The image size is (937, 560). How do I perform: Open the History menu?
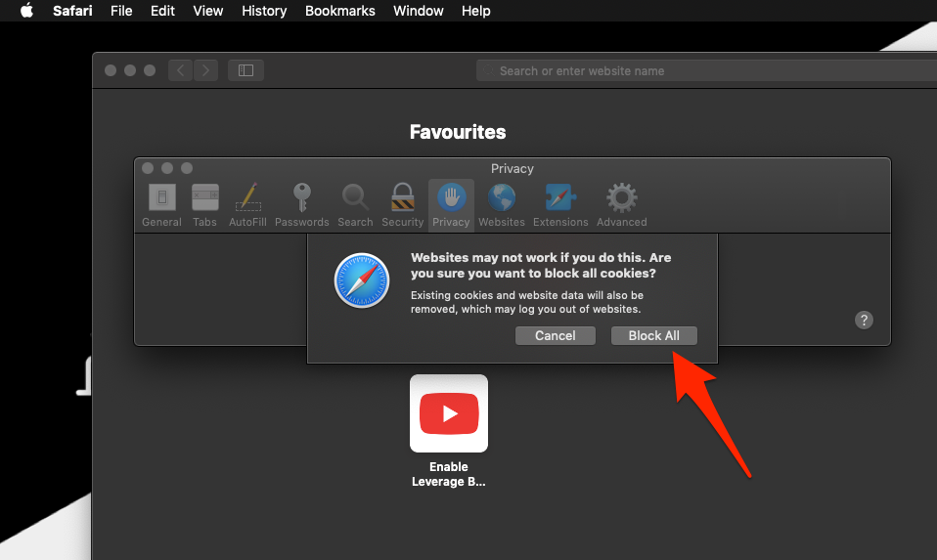(264, 11)
